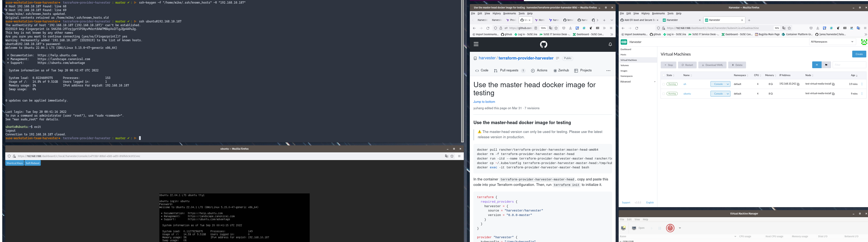Open the Bookmarks menu in Firefox
The width and height of the screenshot is (868, 242).
(x=510, y=13)
